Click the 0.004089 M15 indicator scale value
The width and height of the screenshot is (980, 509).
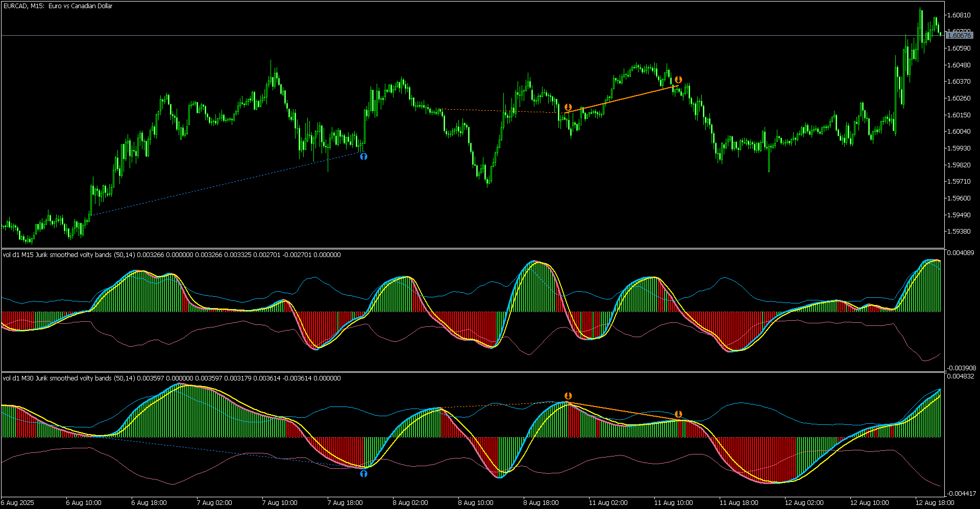[x=960, y=253]
